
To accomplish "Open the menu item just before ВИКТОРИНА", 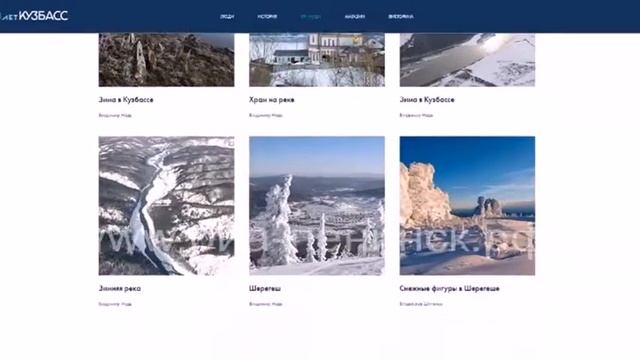I will pyautogui.click(x=354, y=17).
